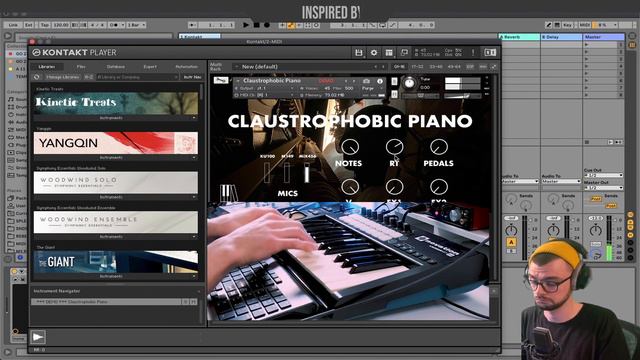The image size is (640, 360).
Task: Switch to the Expert tab
Action: click(150, 67)
